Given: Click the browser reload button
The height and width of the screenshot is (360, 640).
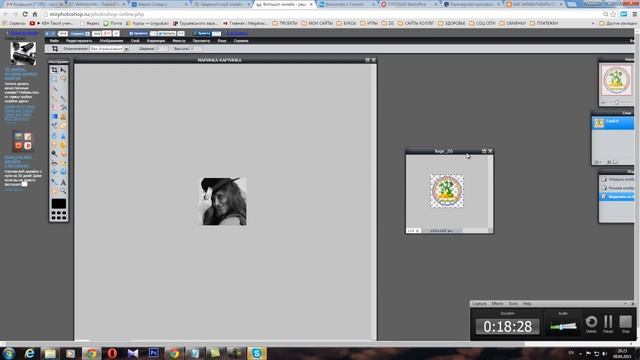Looking at the screenshot, I should point(25,14).
